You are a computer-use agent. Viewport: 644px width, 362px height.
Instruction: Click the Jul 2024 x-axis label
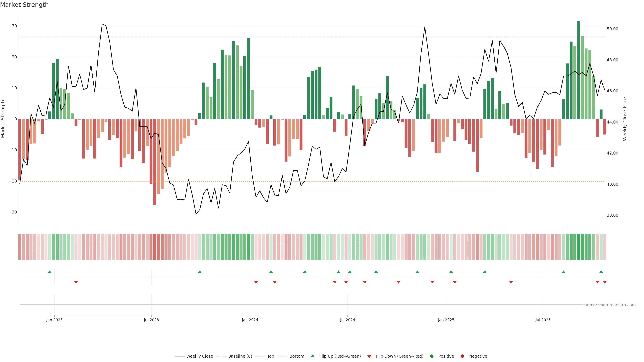pyautogui.click(x=347, y=320)
